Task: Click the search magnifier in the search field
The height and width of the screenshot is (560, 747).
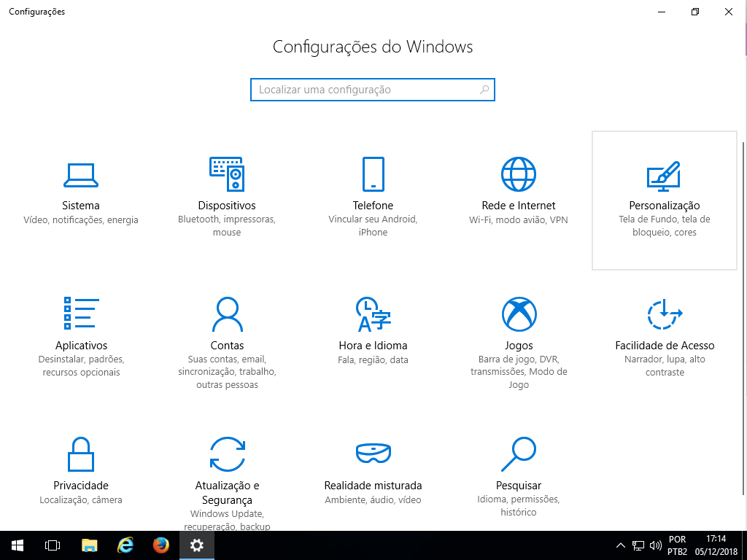Action: click(484, 90)
